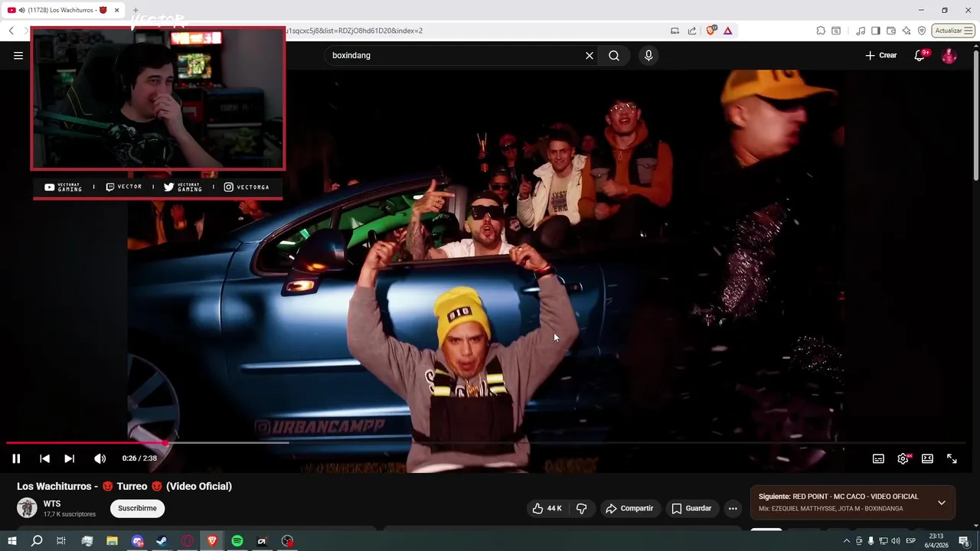Skip to the next video
The height and width of the screenshot is (551, 980).
click(69, 458)
